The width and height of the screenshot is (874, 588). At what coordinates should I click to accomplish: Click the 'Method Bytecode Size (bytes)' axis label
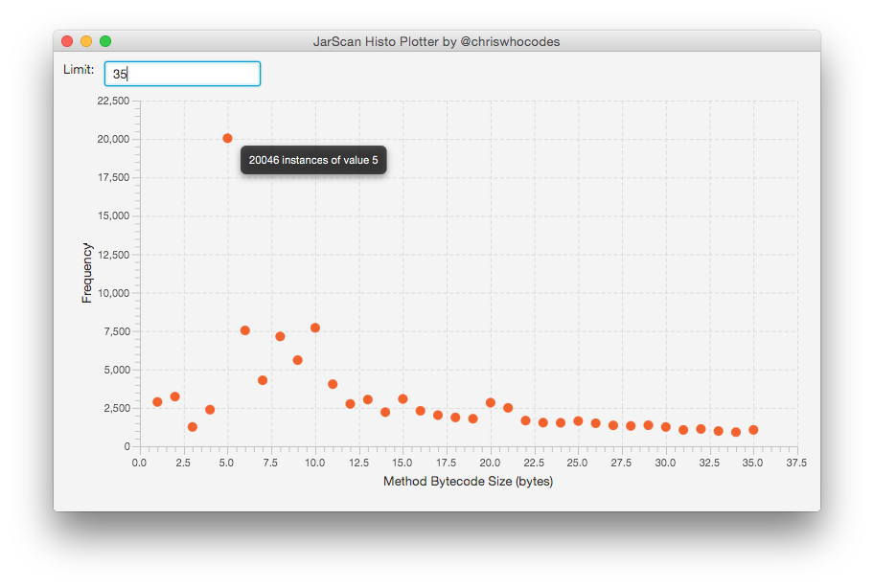pyautogui.click(x=469, y=481)
